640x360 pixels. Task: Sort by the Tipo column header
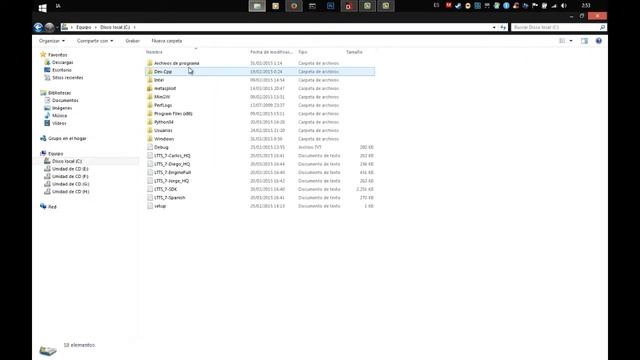[x=302, y=52]
